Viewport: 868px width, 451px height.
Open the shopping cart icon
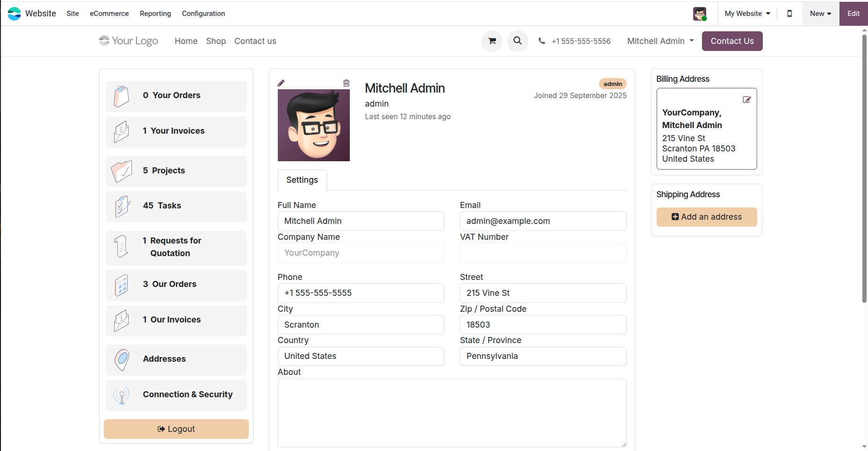[492, 41]
